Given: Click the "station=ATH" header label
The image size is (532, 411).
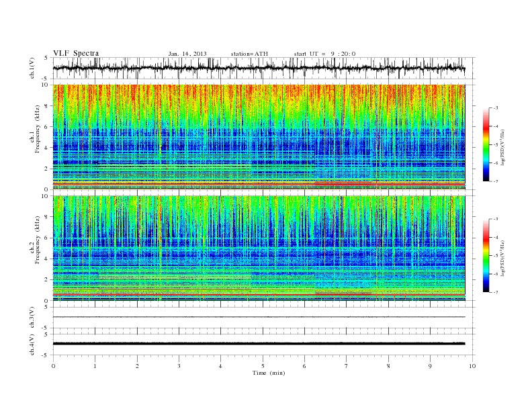Looking at the screenshot, I should [x=249, y=54].
